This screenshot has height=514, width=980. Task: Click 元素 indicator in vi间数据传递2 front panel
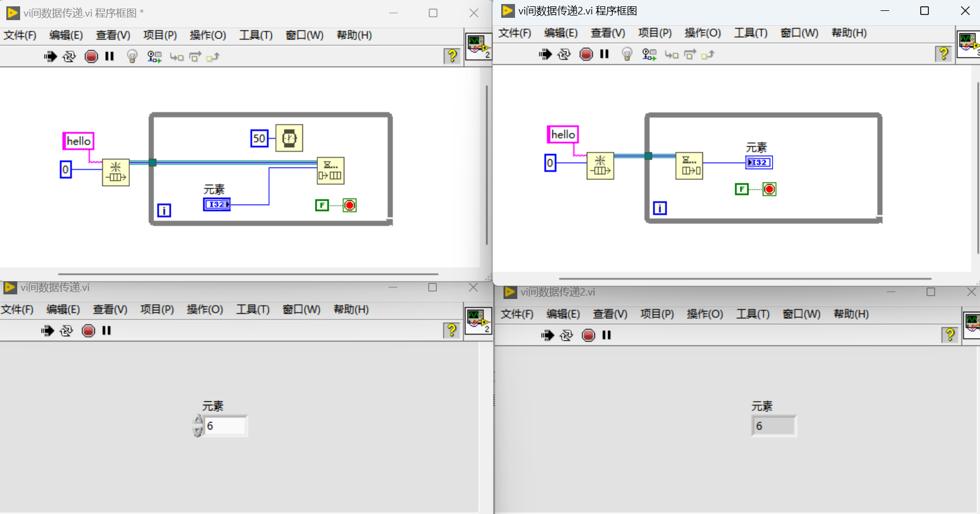pos(774,426)
